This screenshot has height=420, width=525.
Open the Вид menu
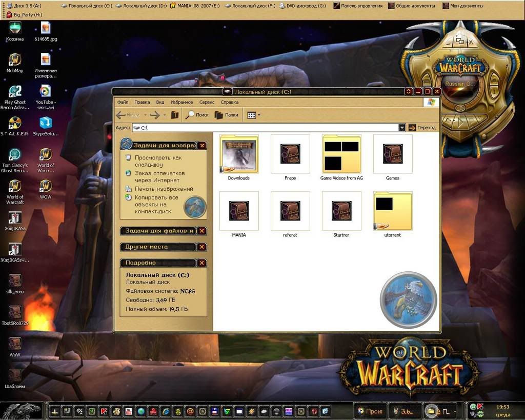tap(160, 102)
